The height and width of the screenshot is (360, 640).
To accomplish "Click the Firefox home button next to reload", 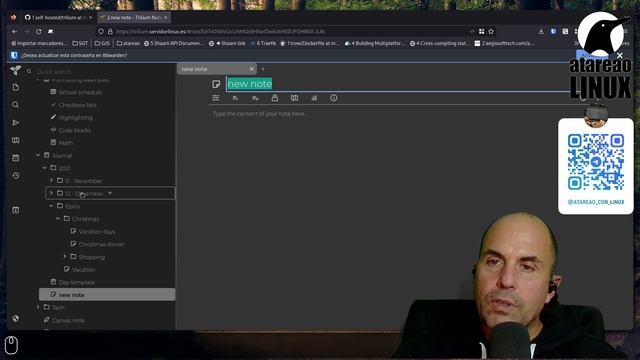I will 51,31.
